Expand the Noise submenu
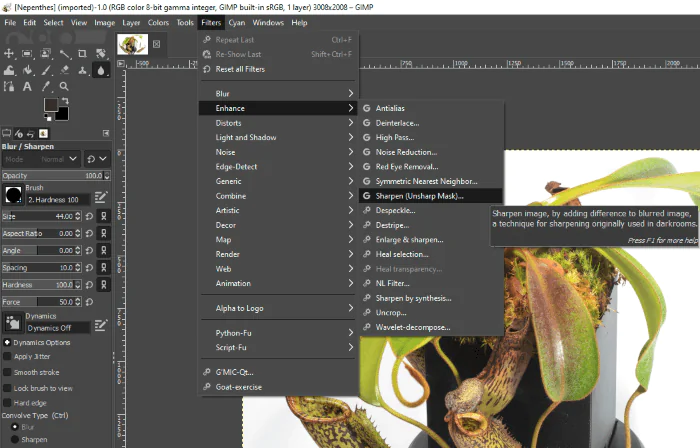The image size is (700, 448). point(277,152)
